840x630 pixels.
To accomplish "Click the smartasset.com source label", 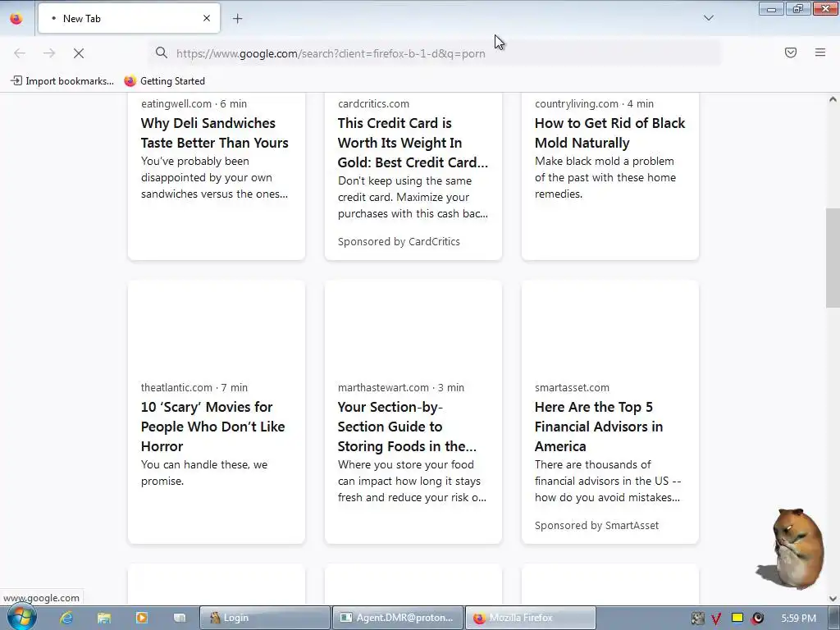I will point(572,387).
